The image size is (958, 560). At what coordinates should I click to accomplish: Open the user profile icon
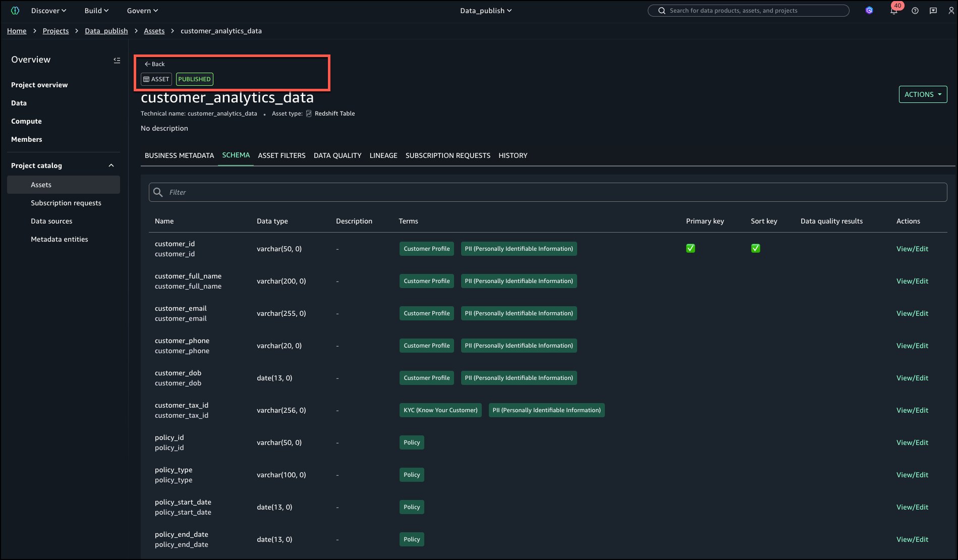[951, 11]
